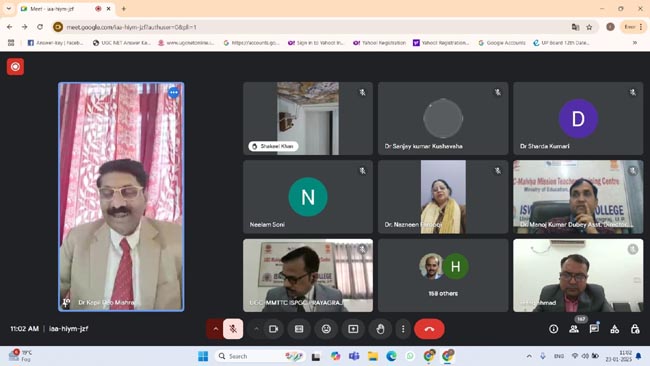Open the Google Accounts bookmark link
This screenshot has height=366, width=650.
[x=502, y=43]
